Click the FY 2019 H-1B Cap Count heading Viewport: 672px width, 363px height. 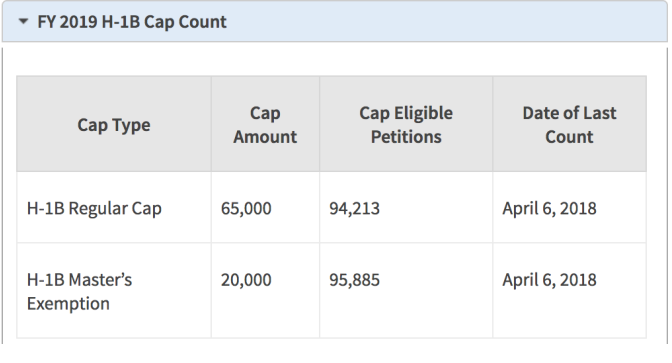[132, 22]
